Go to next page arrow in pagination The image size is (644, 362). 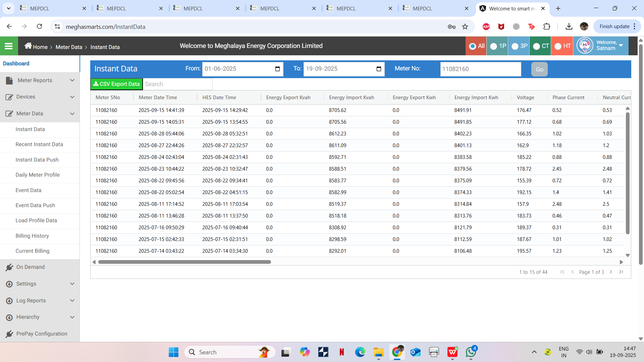(x=611, y=272)
